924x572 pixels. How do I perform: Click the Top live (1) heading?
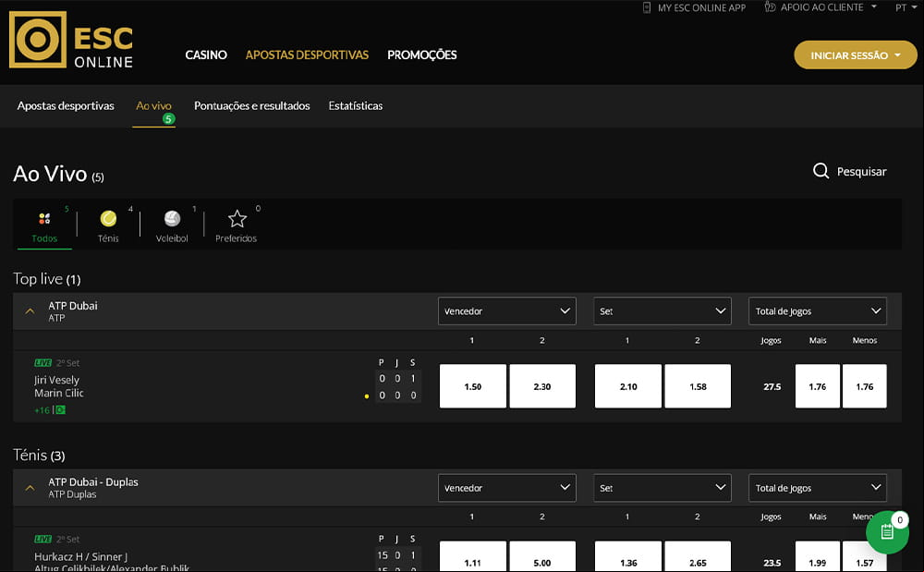coord(47,279)
